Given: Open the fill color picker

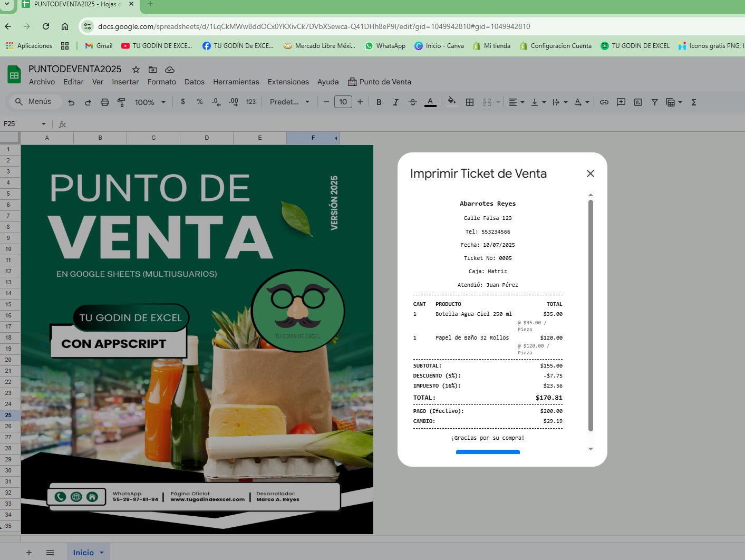Looking at the screenshot, I should [451, 101].
